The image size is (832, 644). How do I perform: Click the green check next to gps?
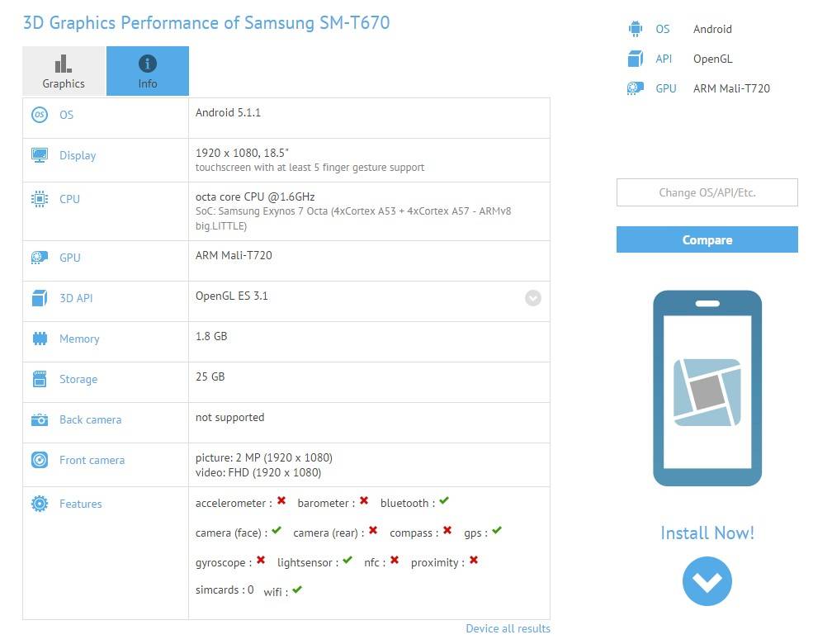point(497,530)
